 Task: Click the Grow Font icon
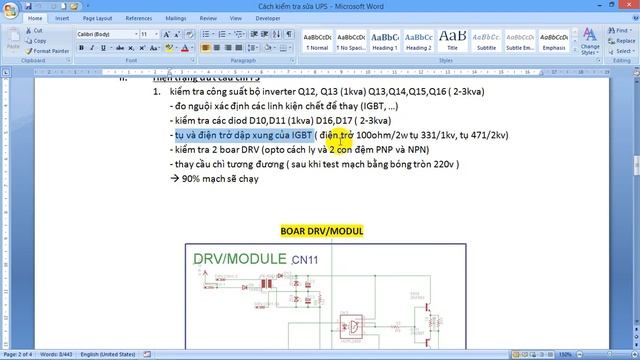point(167,35)
